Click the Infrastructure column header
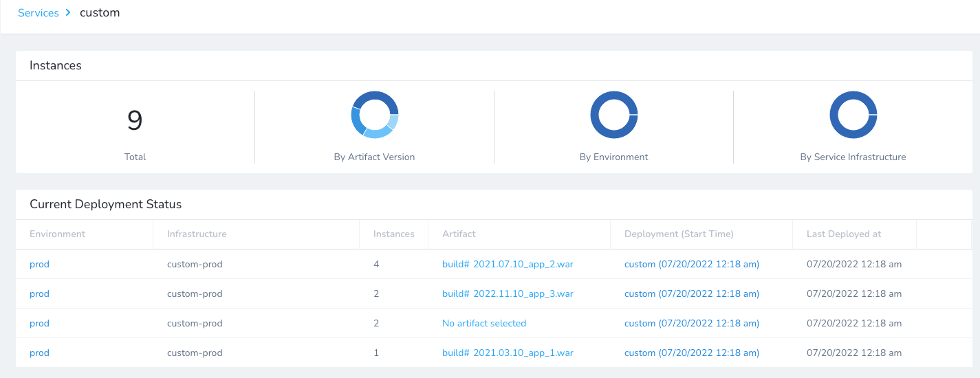Image resolution: width=980 pixels, height=378 pixels. [197, 234]
